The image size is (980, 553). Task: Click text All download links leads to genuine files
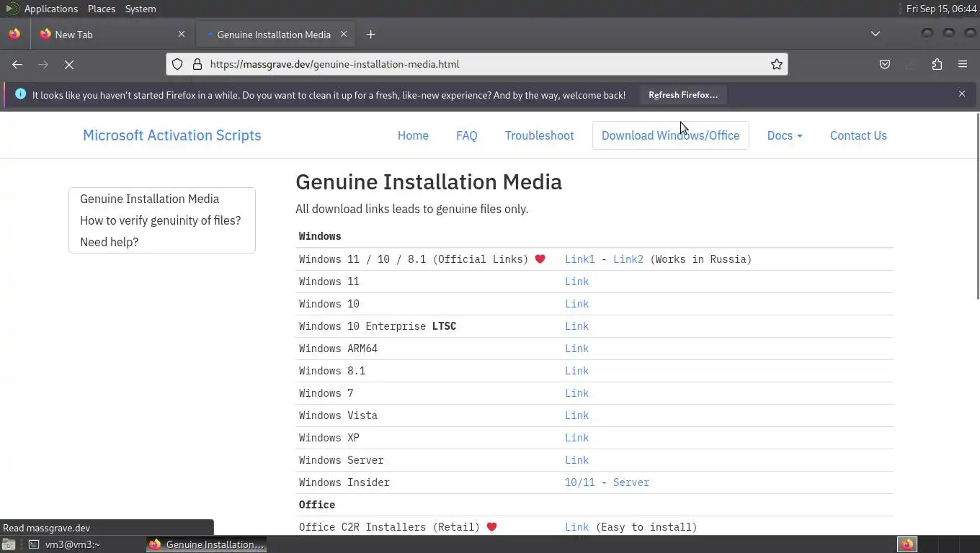411,209
